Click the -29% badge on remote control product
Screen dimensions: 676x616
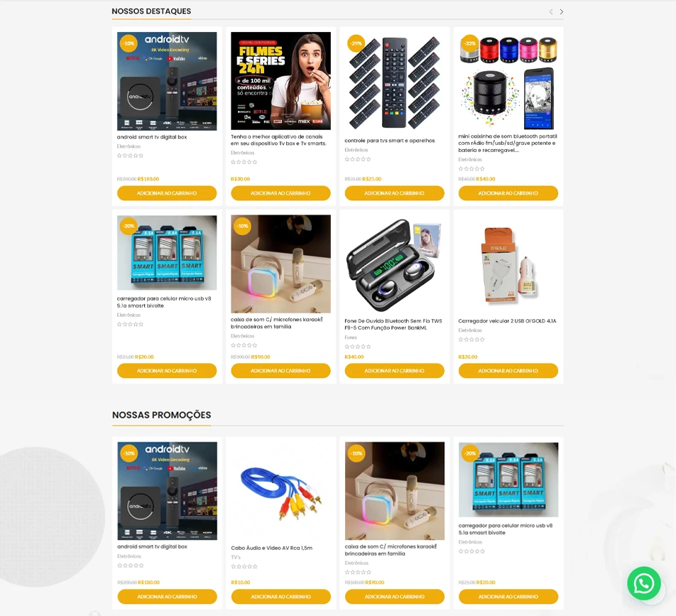(x=356, y=43)
